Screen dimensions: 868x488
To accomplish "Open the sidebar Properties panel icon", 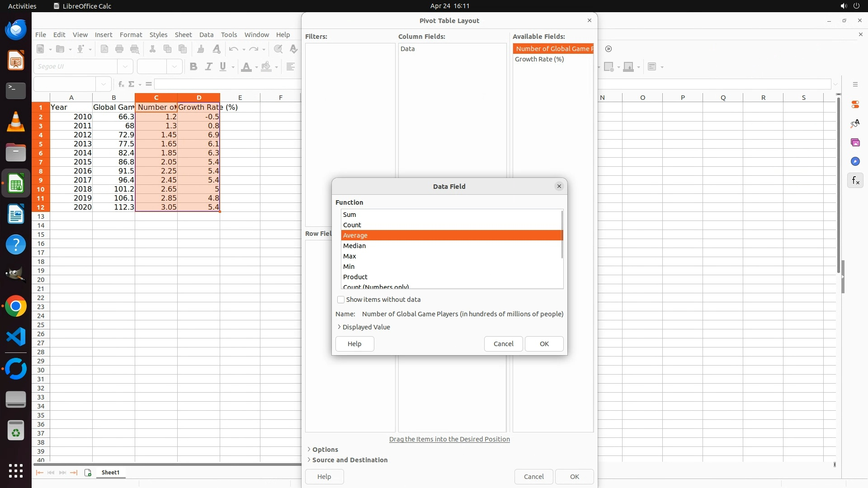I will [855, 104].
